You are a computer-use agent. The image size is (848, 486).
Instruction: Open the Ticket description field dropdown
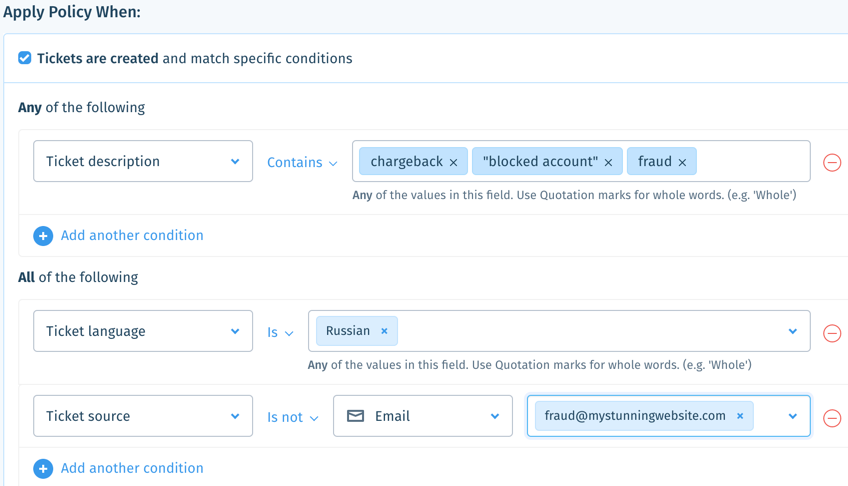143,161
